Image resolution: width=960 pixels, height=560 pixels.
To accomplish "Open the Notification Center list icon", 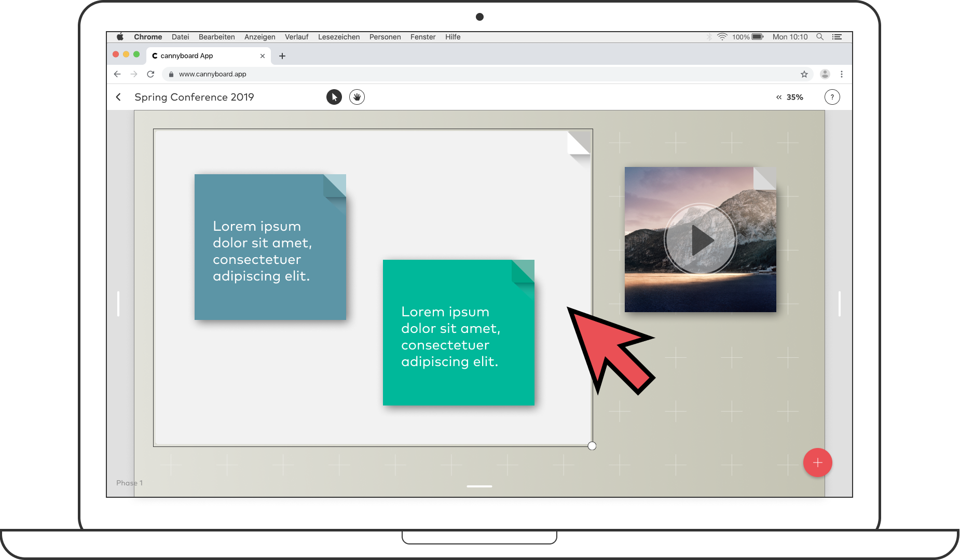I will (x=837, y=37).
